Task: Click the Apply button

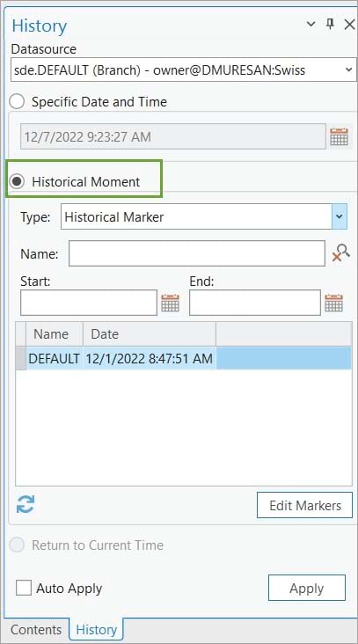Action: pos(307,588)
